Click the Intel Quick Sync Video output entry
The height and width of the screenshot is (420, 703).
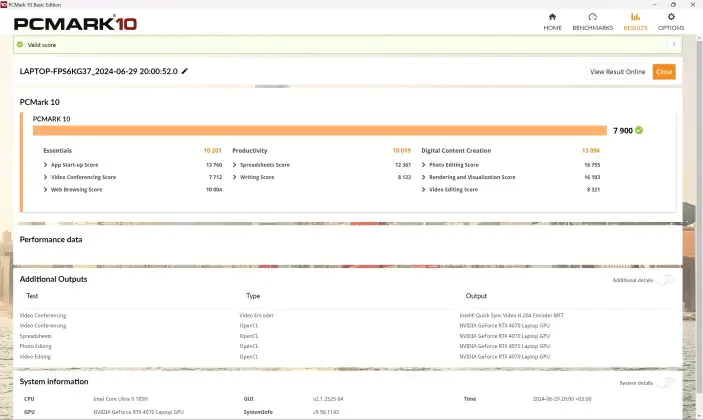pyautogui.click(x=511, y=316)
